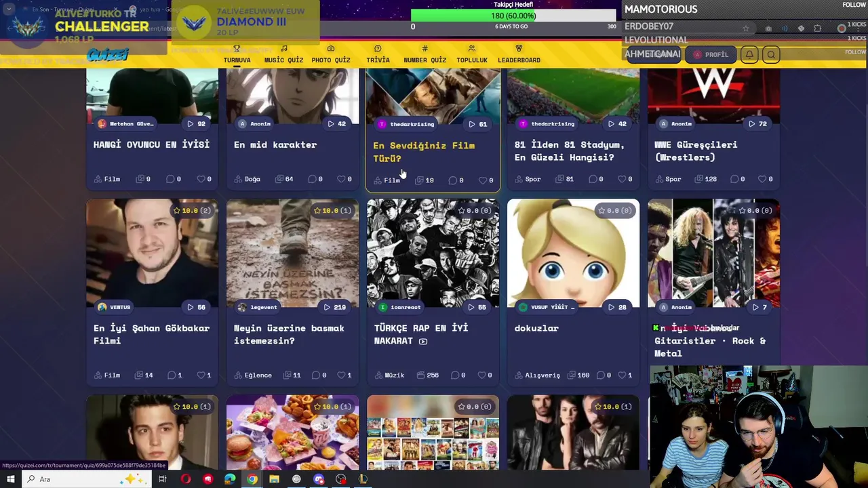Open the blonde emoji face thumbnail
868x488 pixels.
click(x=573, y=253)
